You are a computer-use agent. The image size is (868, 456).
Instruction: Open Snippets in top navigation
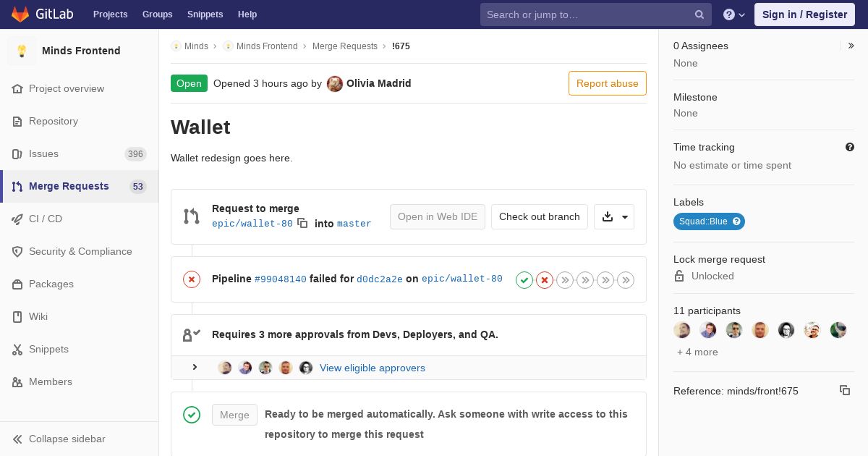[205, 14]
